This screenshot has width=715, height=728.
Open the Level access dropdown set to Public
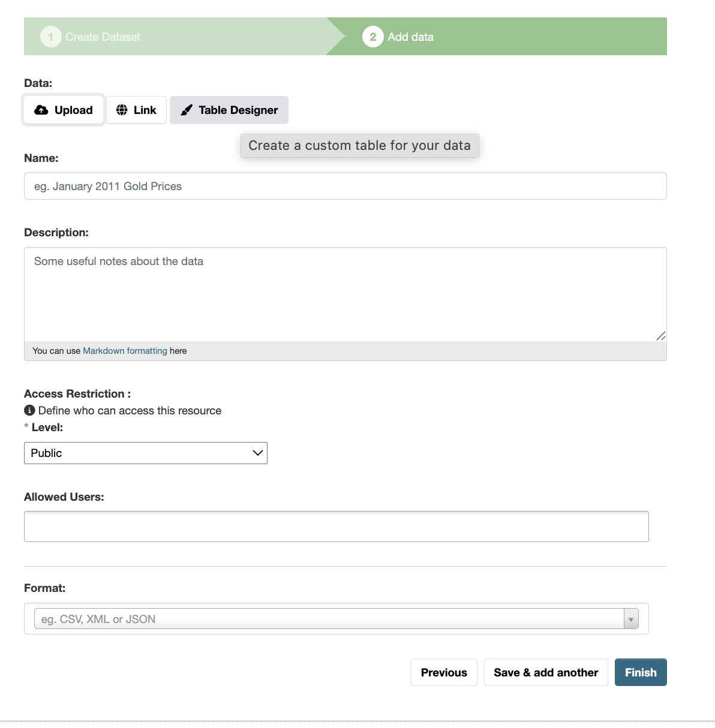(x=146, y=453)
